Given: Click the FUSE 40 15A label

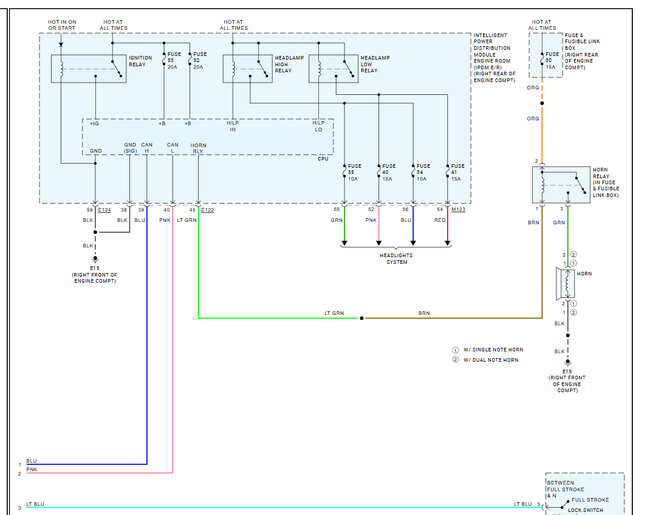Looking at the screenshot, I should tap(389, 172).
